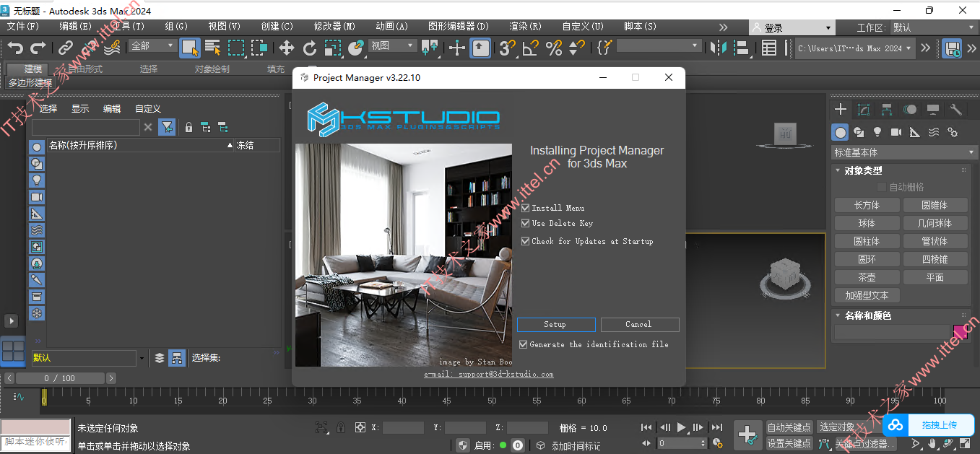Click the Display Lights filter in Scene Explorer
The height and width of the screenshot is (454, 980).
[37, 180]
